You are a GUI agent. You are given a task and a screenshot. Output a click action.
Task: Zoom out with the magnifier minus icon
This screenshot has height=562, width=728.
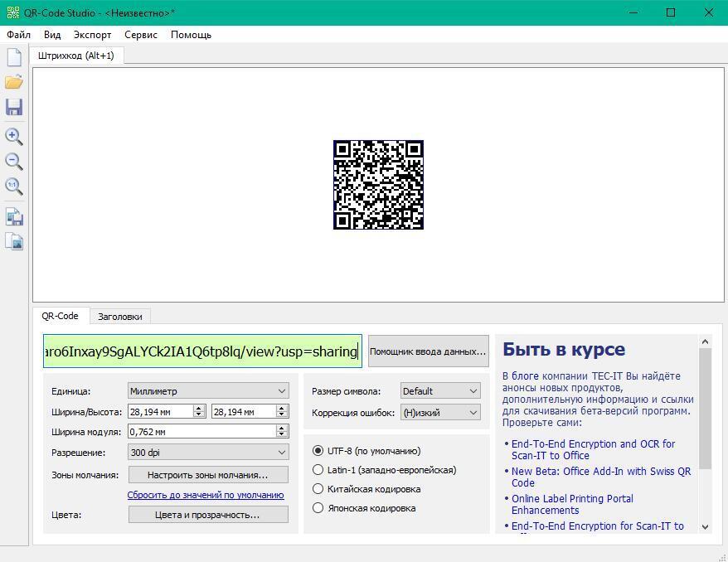click(x=14, y=161)
